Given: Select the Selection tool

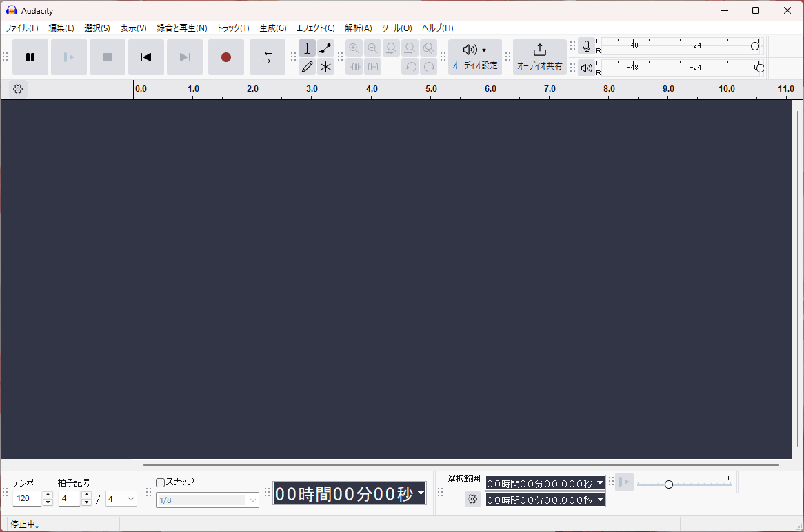Looking at the screenshot, I should click(x=307, y=48).
